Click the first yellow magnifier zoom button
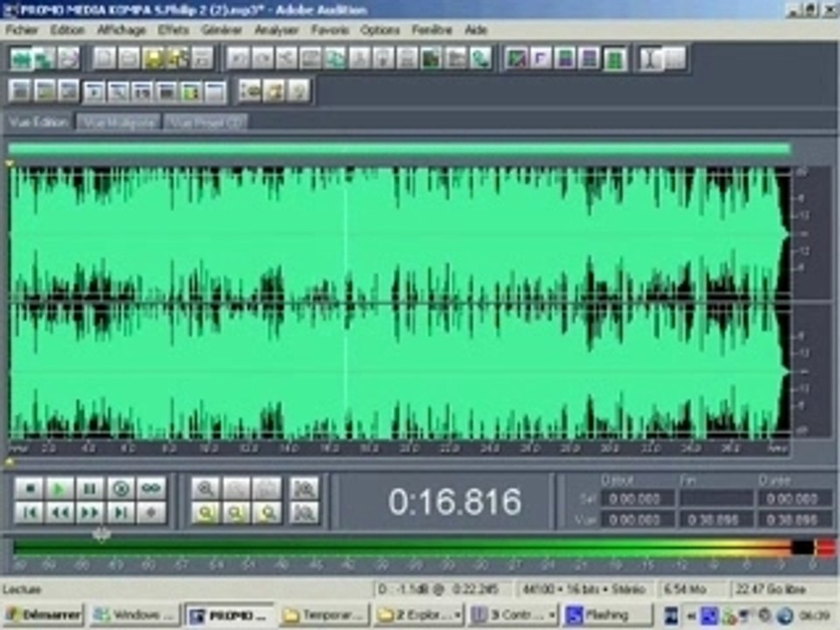The height and width of the screenshot is (630, 840). [206, 513]
